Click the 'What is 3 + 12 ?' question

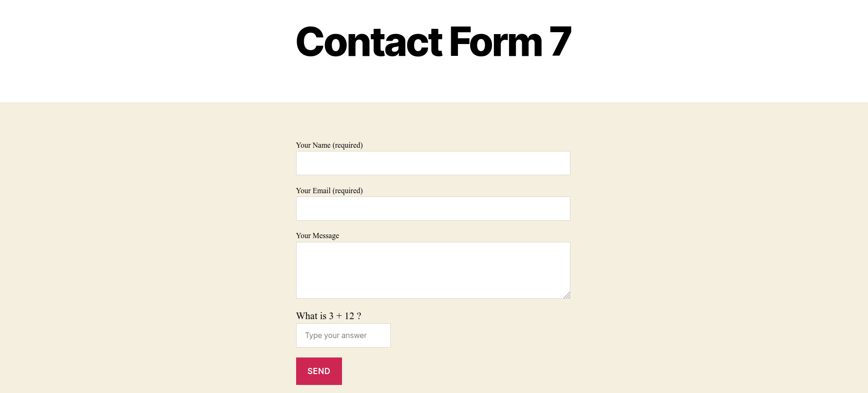329,316
